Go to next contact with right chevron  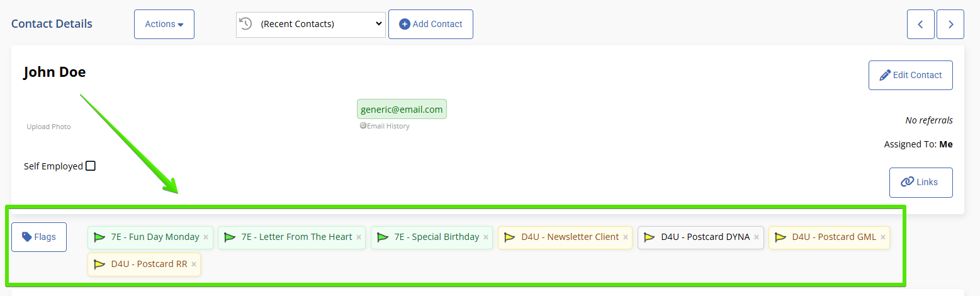click(950, 25)
